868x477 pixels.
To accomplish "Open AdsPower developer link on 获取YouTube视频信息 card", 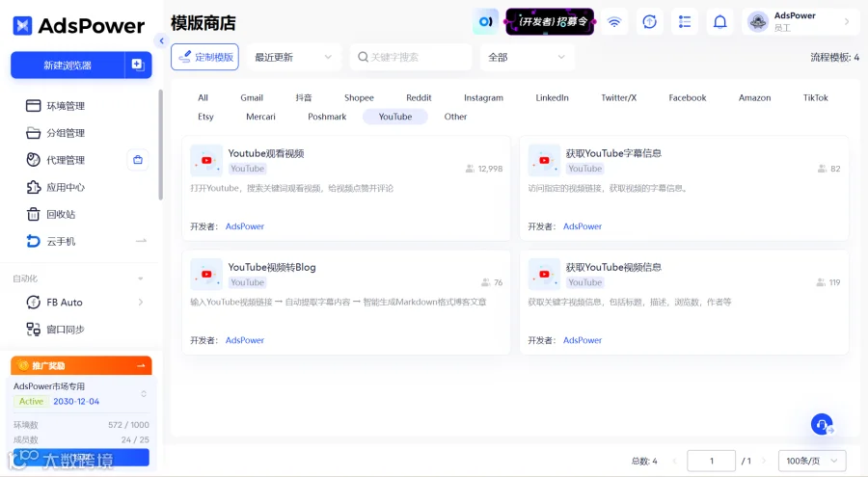I will click(583, 340).
